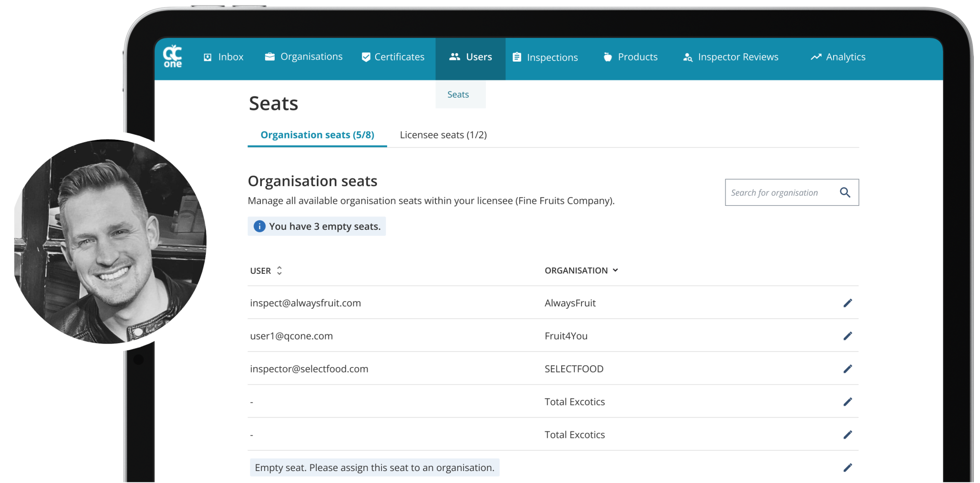The height and width of the screenshot is (483, 980).
Task: Edit the second Total Excotics seat
Action: (x=847, y=435)
